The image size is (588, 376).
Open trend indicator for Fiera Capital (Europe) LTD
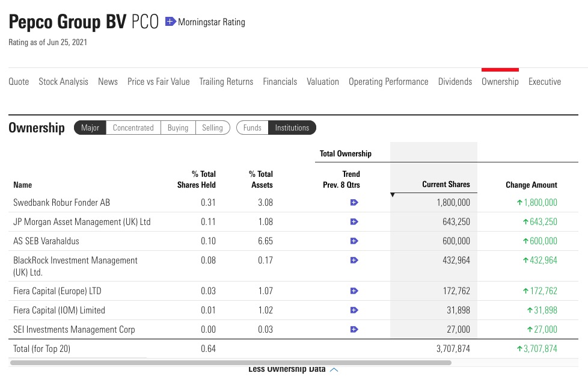(354, 291)
